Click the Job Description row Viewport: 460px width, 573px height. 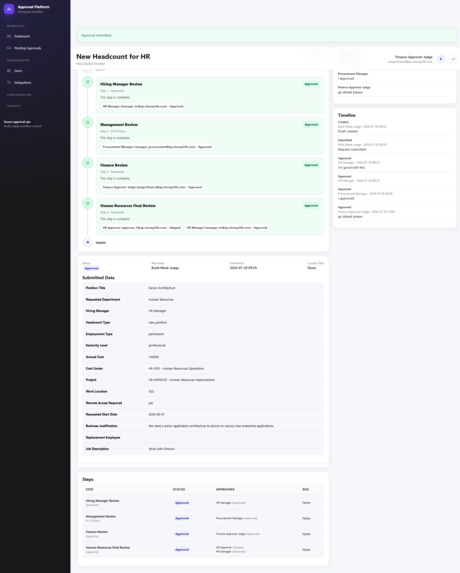pyautogui.click(x=203, y=449)
